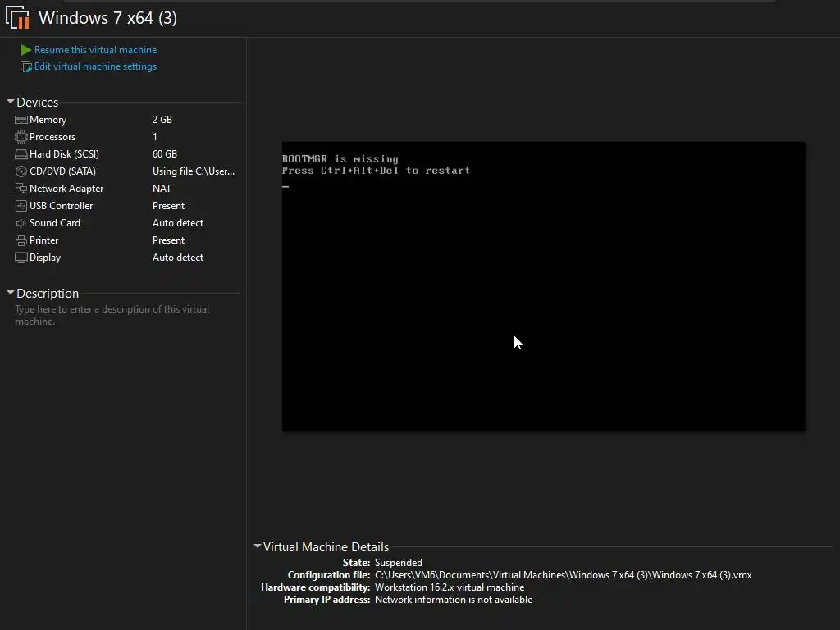This screenshot has height=630, width=840.
Task: Open the Sound Card label
Action: 55,223
